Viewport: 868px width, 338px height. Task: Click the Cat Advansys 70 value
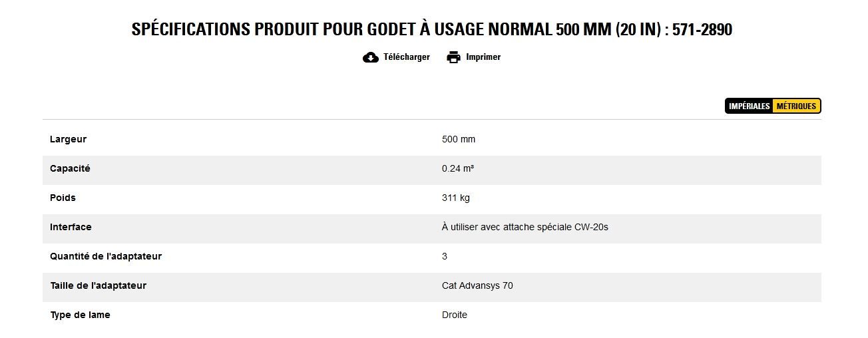(x=477, y=286)
